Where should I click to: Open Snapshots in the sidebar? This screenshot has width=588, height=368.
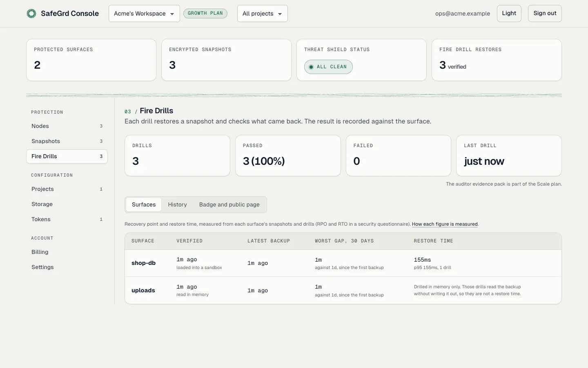[67, 141]
